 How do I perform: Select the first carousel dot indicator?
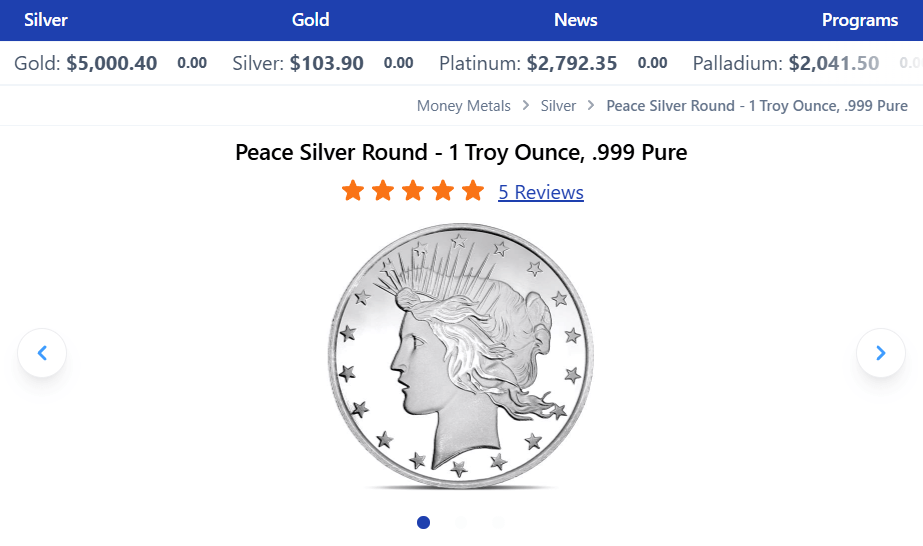[423, 522]
